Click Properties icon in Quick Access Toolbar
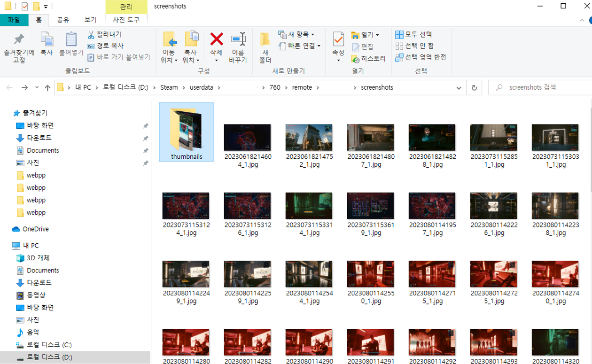The width and height of the screenshot is (592, 364). (24, 6)
